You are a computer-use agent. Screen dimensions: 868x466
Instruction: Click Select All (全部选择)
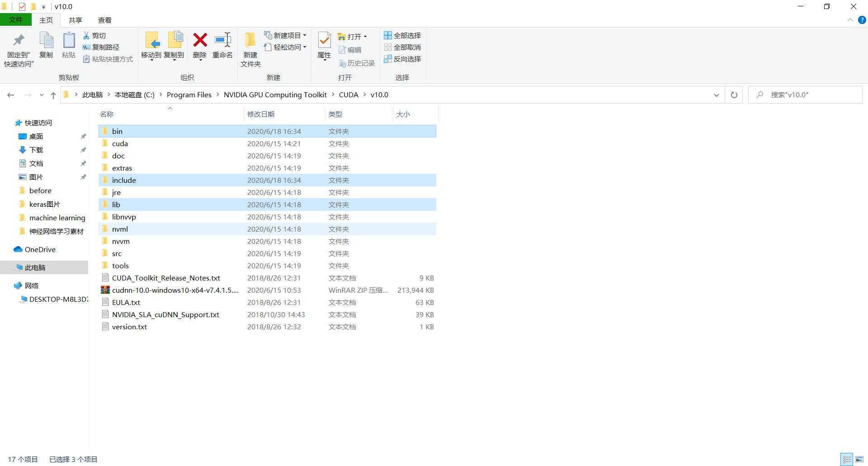(x=402, y=35)
